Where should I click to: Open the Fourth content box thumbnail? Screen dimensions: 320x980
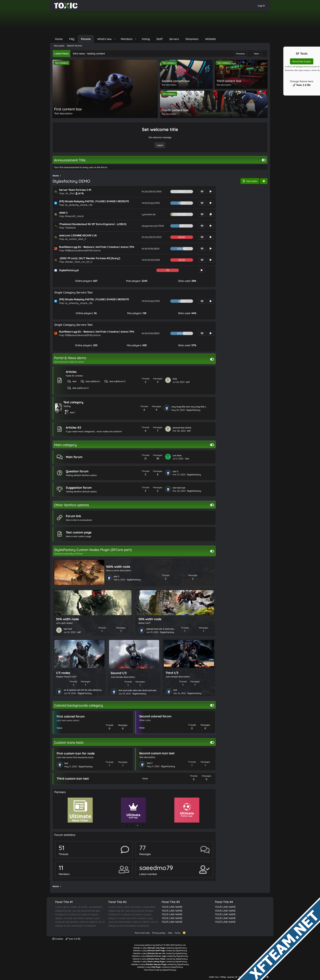click(214, 104)
